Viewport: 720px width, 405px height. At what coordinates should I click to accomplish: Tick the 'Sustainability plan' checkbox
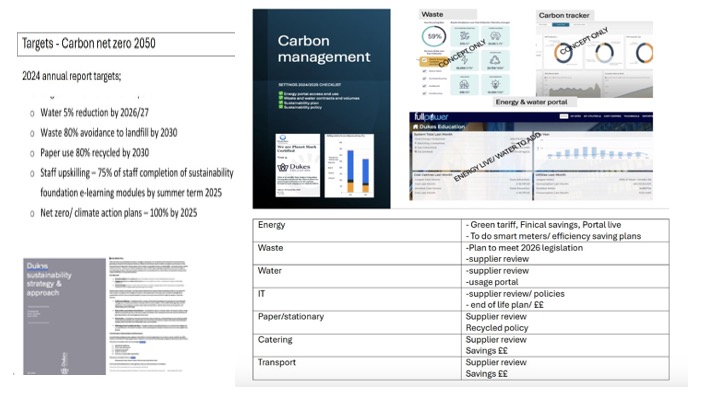tap(281, 102)
